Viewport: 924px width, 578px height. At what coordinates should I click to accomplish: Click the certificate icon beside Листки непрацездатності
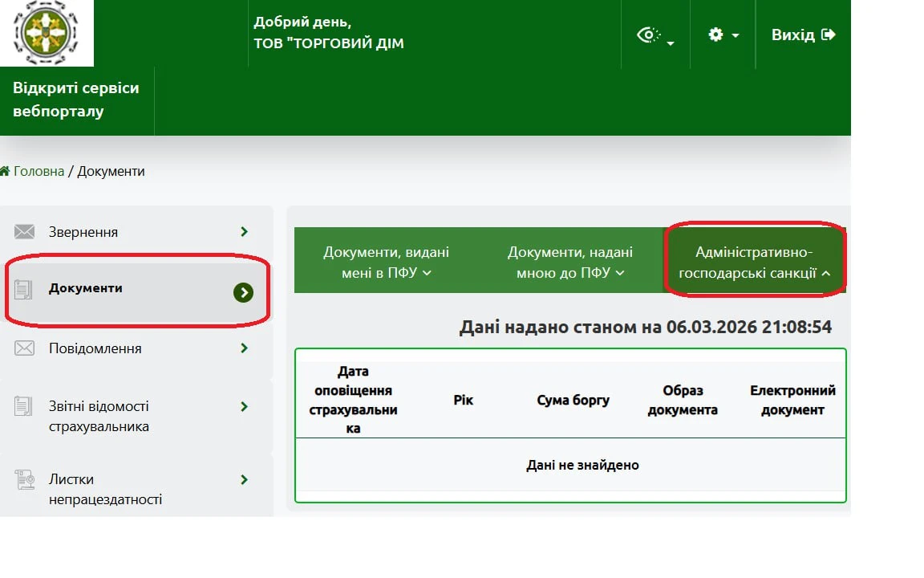pos(24,480)
